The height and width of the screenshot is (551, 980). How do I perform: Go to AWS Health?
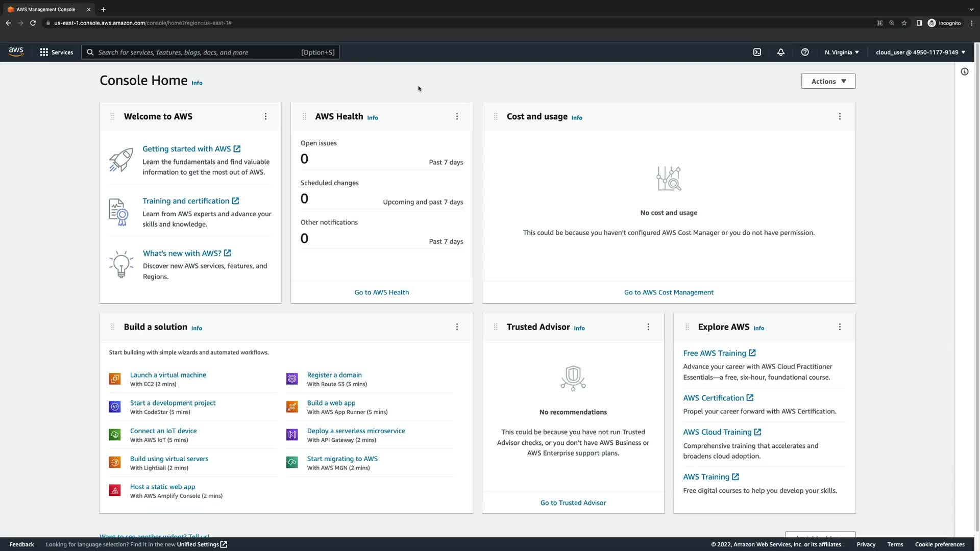tap(381, 292)
